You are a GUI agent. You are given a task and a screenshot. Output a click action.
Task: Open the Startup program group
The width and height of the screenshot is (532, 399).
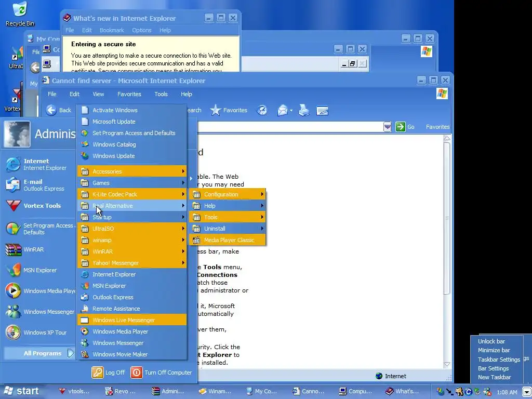(132, 217)
